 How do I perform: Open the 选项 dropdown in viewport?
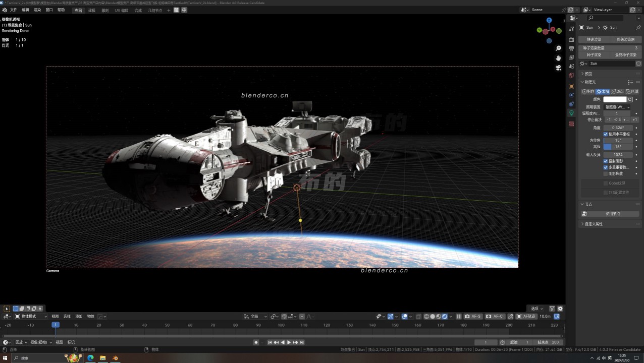[536, 309]
